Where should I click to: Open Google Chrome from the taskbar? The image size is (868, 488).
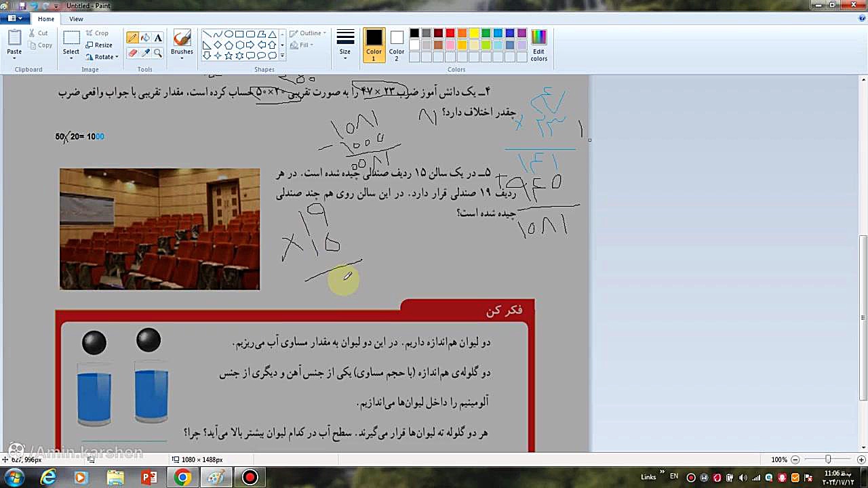pyautogui.click(x=182, y=478)
